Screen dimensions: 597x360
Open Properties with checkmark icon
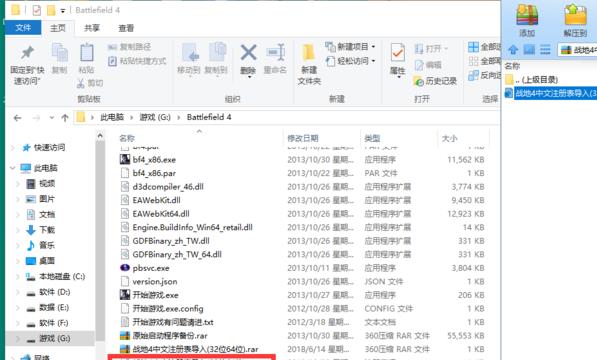[397, 60]
